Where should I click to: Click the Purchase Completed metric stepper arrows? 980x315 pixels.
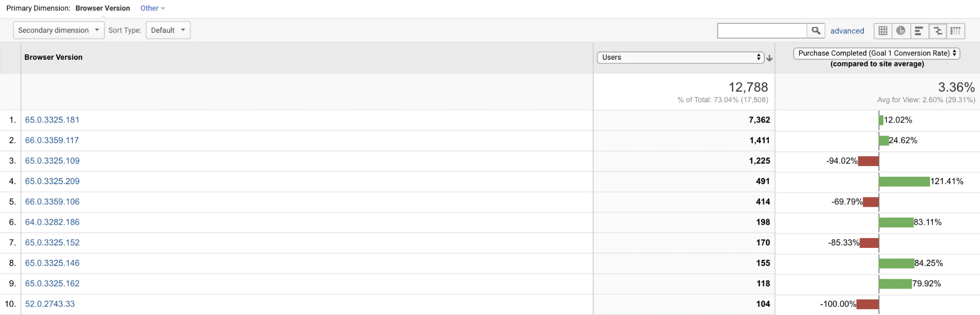954,53
